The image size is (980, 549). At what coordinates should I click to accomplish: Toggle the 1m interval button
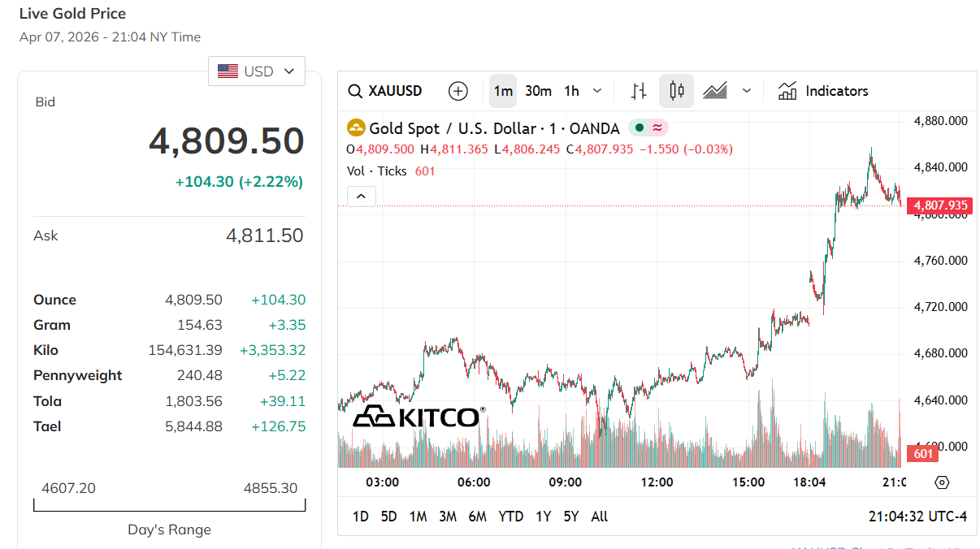point(503,91)
